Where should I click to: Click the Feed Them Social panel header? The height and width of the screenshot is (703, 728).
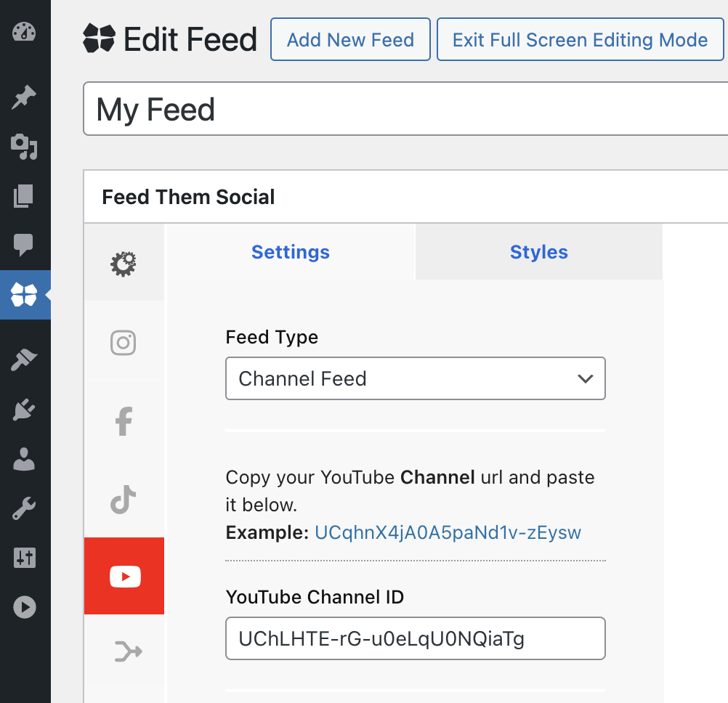click(406, 197)
